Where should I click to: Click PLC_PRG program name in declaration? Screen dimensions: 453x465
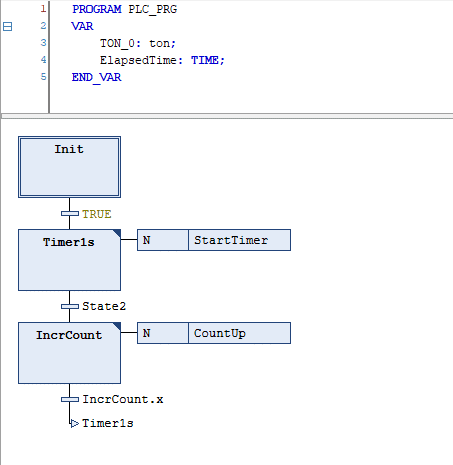pos(153,9)
